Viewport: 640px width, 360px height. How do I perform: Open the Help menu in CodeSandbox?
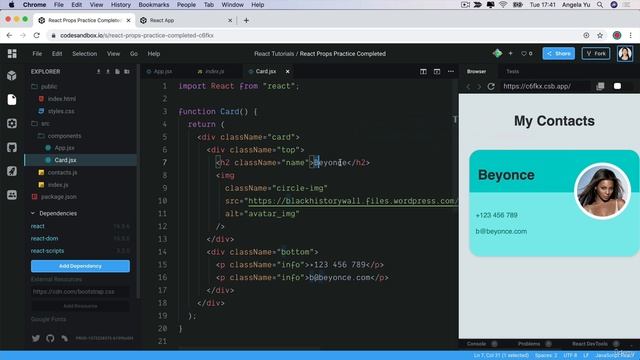[x=153, y=53]
